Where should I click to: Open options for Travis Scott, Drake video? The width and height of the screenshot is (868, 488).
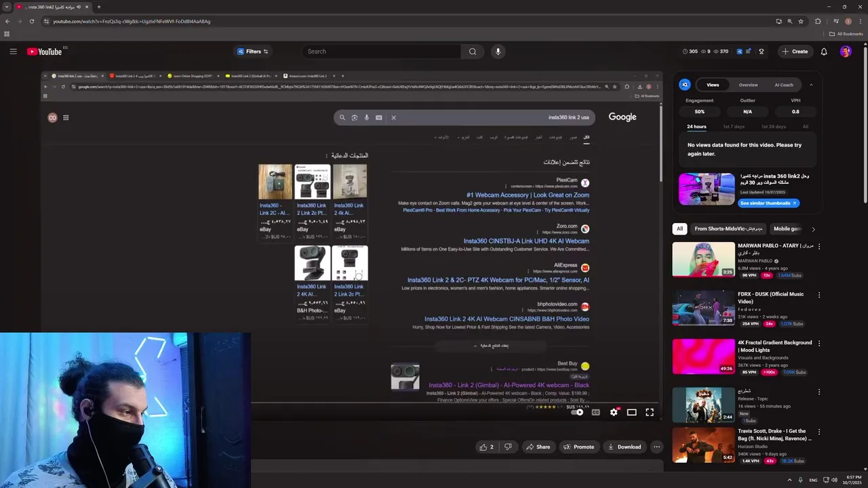point(819,432)
